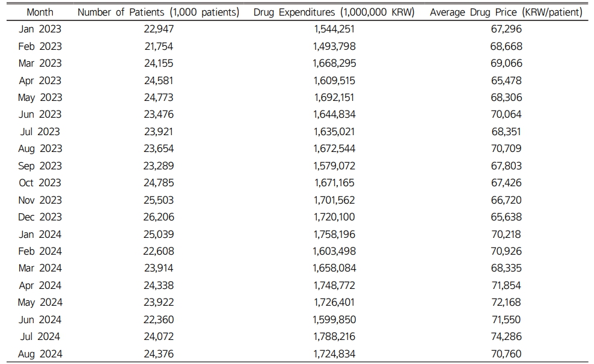Screen dimensions: 594x364
Task: Click May 2024 average price 72,168
Action: click(506, 302)
